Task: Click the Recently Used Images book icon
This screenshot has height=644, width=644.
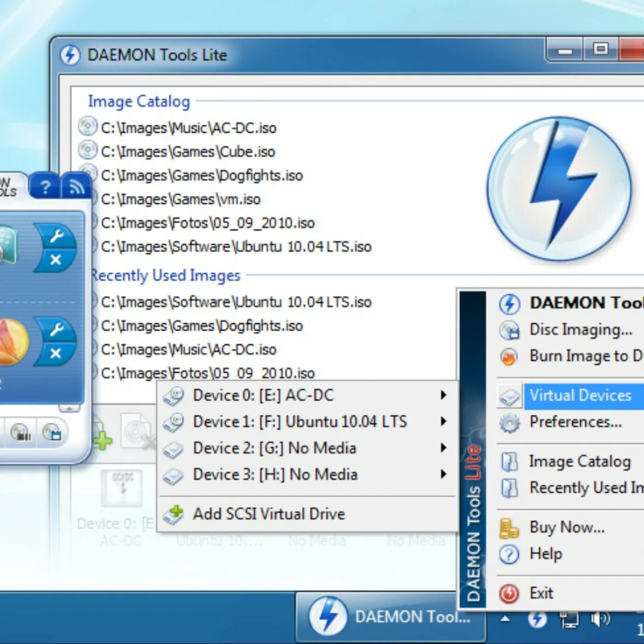Action: pyautogui.click(x=509, y=489)
